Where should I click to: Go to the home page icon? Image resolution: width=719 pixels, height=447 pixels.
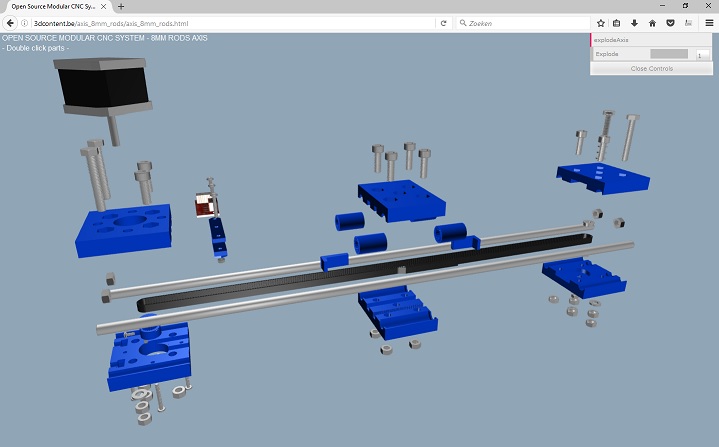pyautogui.click(x=652, y=23)
